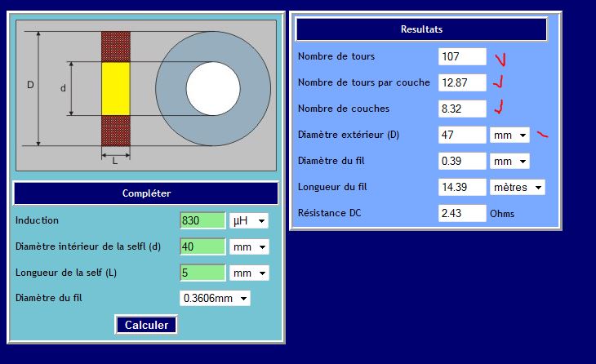Click the Longueur de la self field showing 5
This screenshot has height=364, width=596.
[202, 273]
